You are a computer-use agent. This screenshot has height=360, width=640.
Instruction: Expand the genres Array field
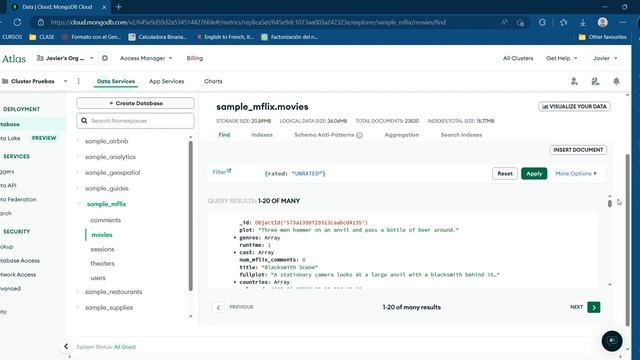[x=235, y=238]
